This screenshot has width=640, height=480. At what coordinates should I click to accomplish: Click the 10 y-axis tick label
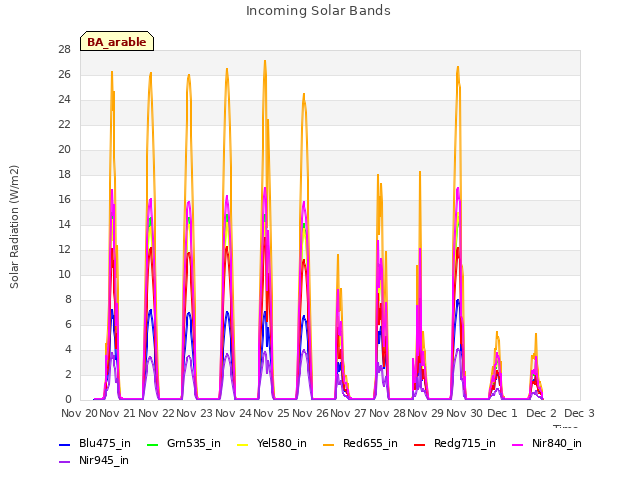point(64,274)
